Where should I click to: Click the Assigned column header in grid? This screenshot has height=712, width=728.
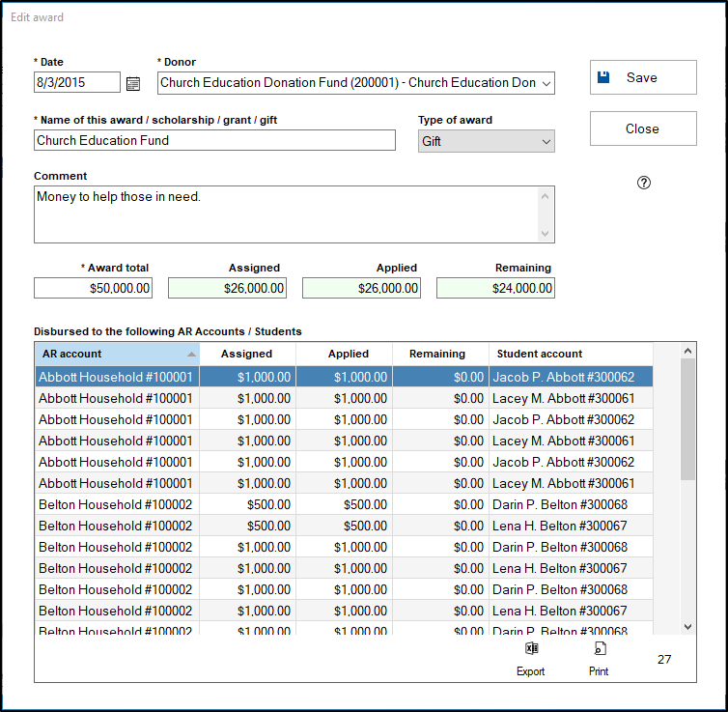pyautogui.click(x=247, y=354)
